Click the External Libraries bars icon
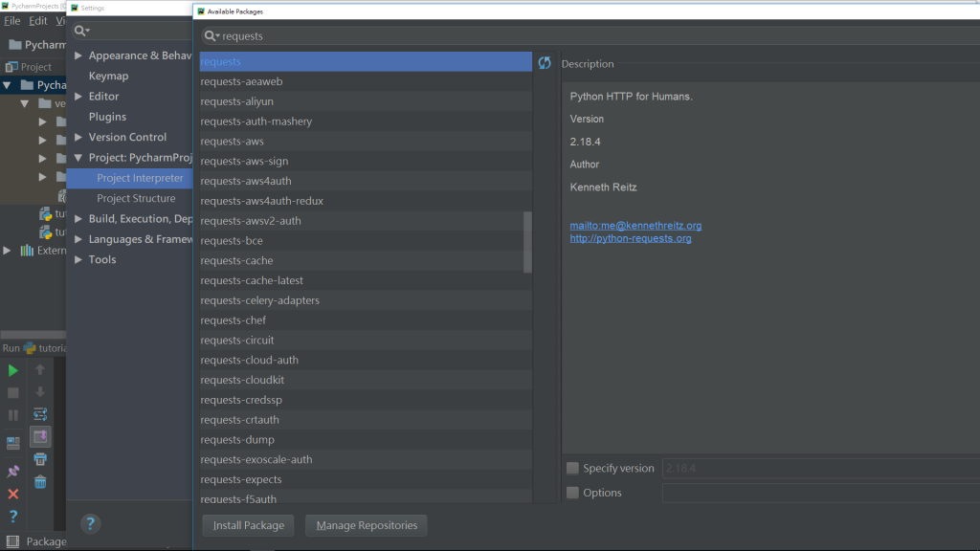The image size is (980, 551). (27, 251)
